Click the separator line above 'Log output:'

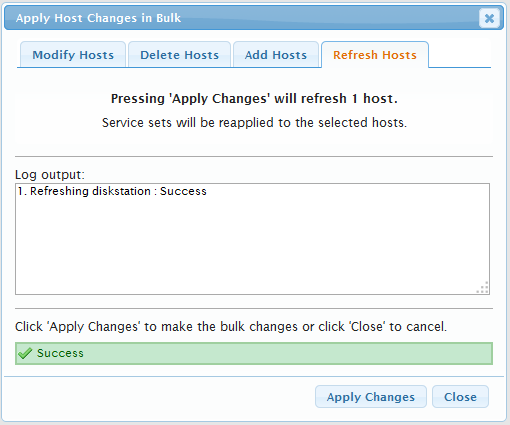(x=254, y=156)
